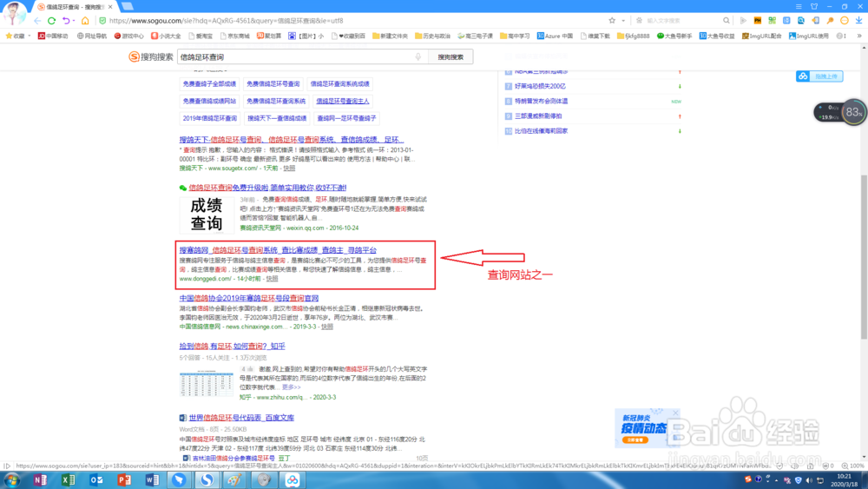Open the downloads arrow icon in toolbar
This screenshot has height=489, width=868.
point(858,21)
